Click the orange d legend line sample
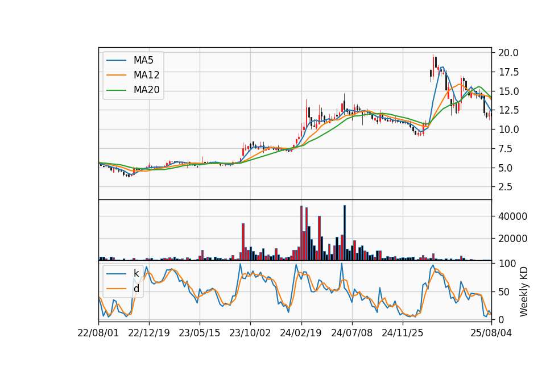The width and height of the screenshot is (546, 392). click(x=116, y=289)
